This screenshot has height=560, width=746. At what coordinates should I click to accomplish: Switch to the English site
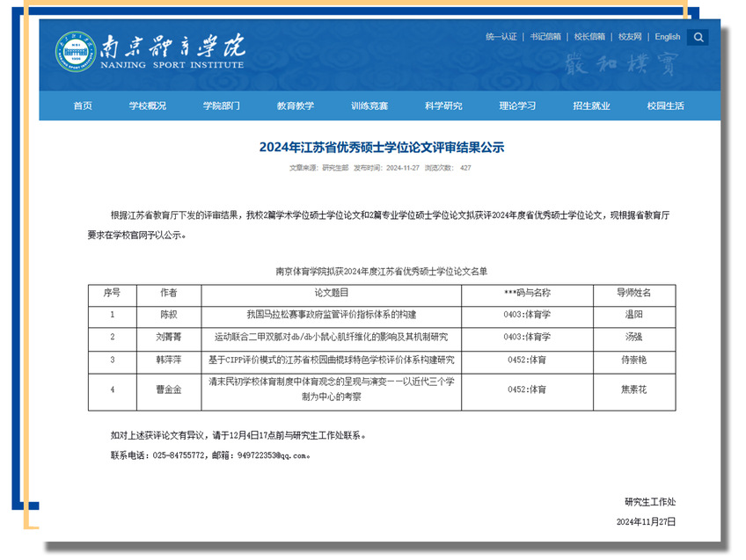point(668,37)
